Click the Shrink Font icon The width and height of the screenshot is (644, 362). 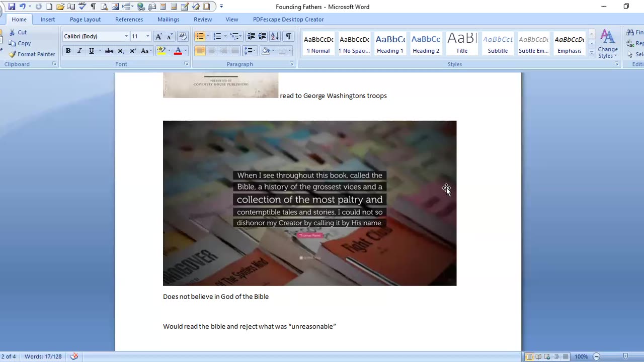[x=170, y=36]
